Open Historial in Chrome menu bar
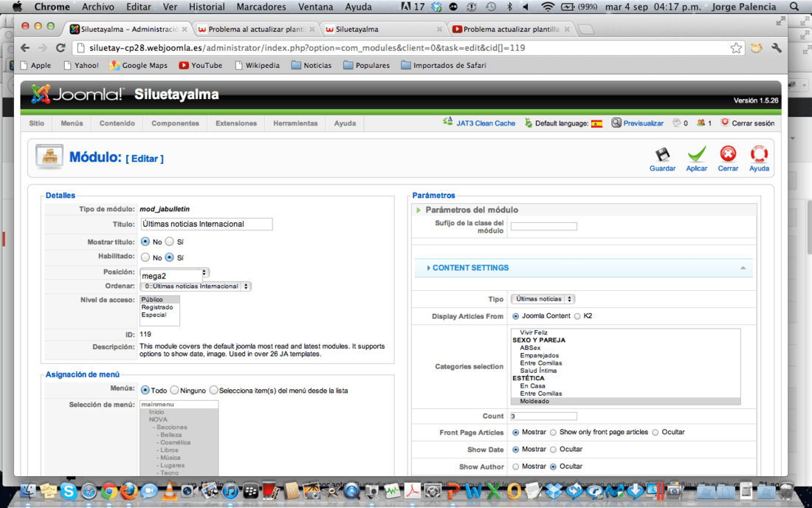The height and width of the screenshot is (508, 812). [207, 7]
